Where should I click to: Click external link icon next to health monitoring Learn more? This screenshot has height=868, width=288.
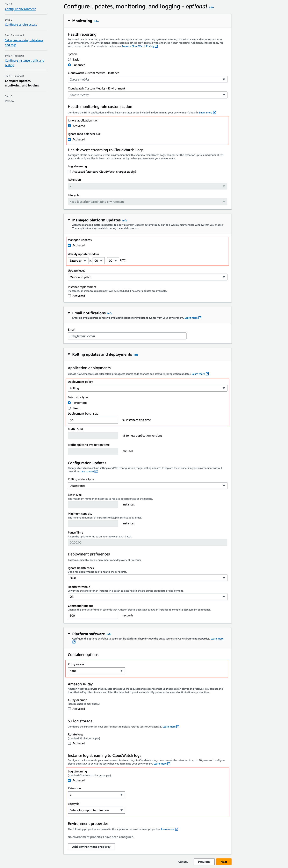coord(214,112)
